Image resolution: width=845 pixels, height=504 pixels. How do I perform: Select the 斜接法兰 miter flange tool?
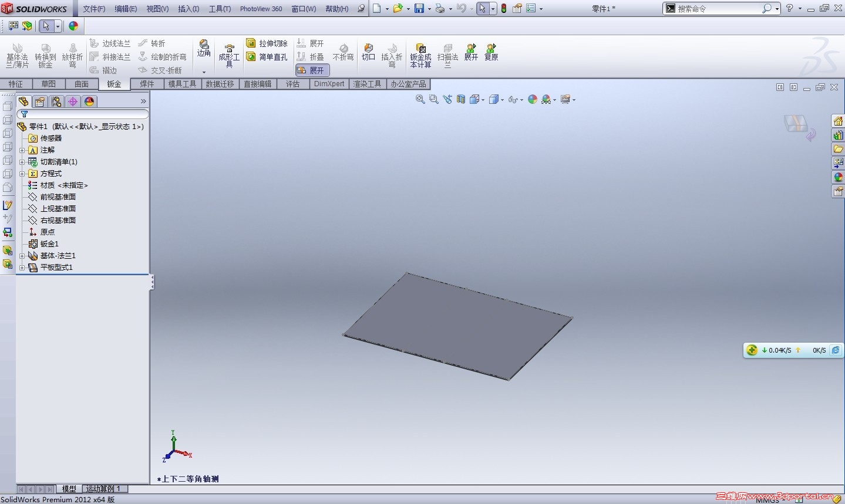(x=110, y=57)
